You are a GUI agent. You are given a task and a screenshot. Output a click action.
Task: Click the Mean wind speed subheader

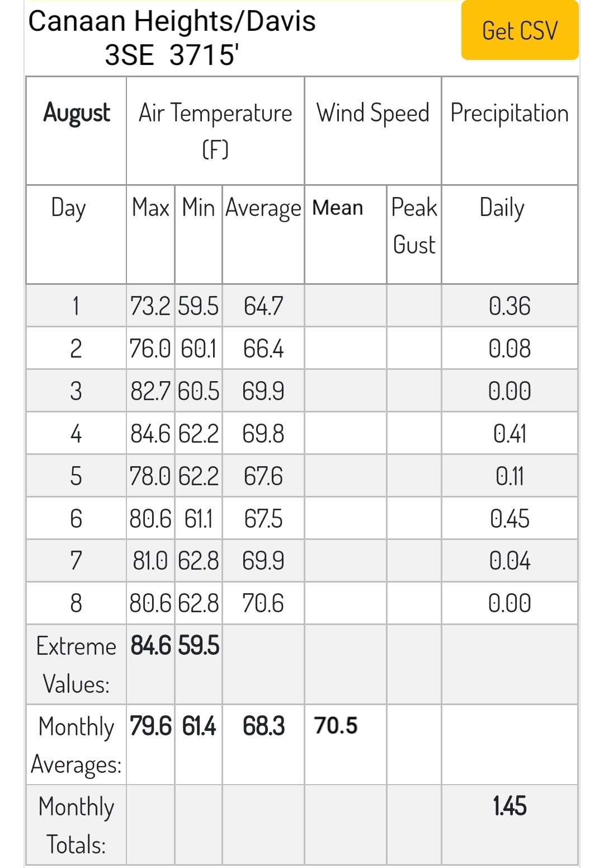tap(338, 208)
